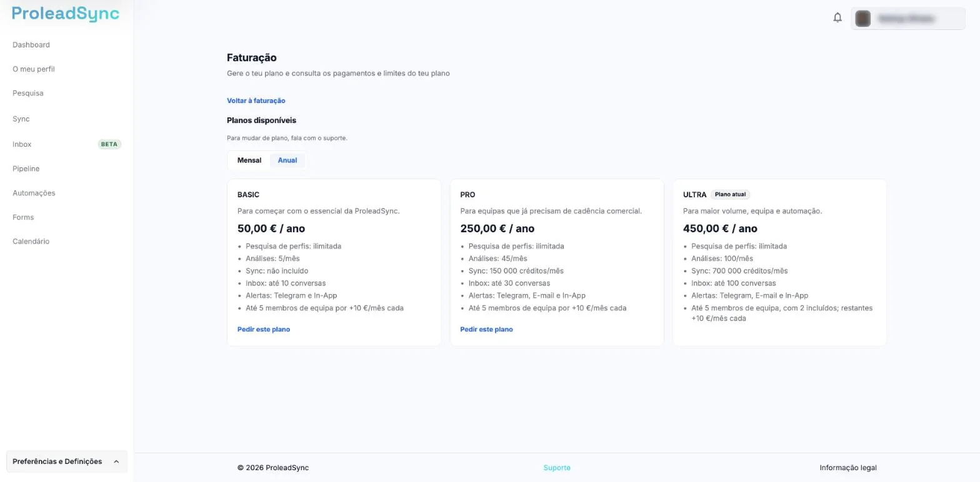Open Informação legal in the footer

point(848,468)
